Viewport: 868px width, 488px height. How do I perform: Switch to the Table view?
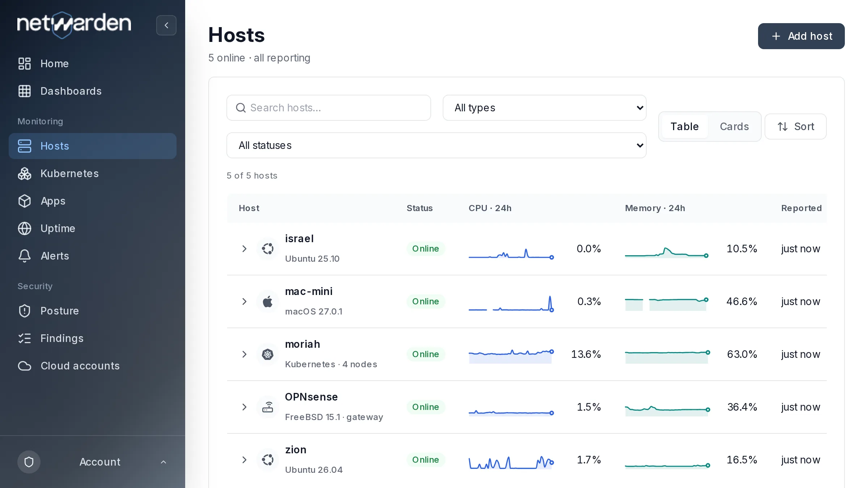(684, 127)
